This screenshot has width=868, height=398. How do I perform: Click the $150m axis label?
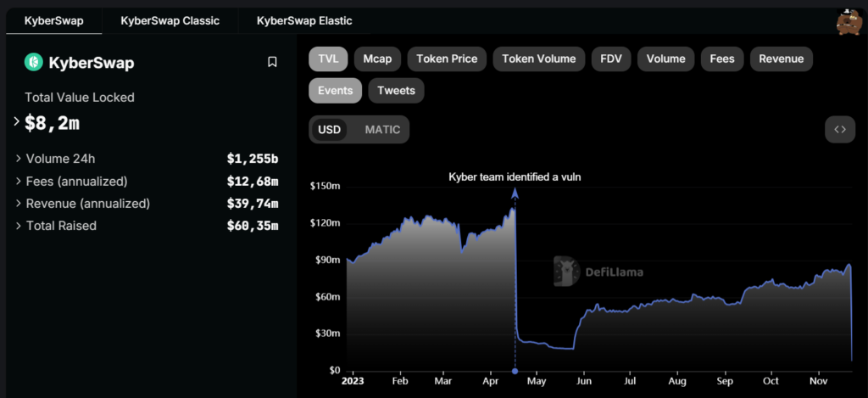[x=325, y=186]
